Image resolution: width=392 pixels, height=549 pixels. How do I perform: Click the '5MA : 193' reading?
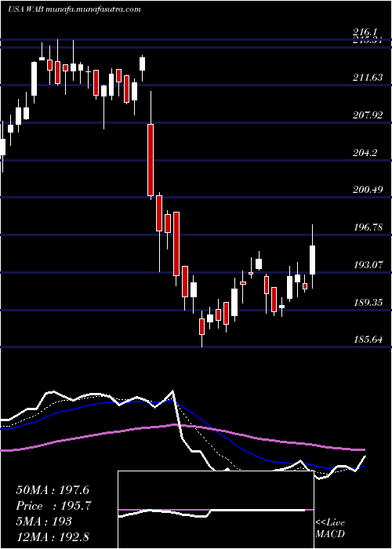(x=44, y=522)
